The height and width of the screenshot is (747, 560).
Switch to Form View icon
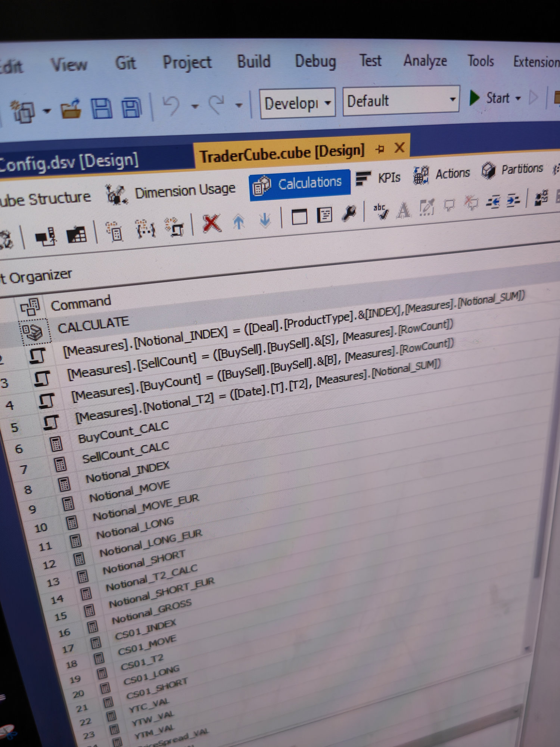[x=299, y=217]
